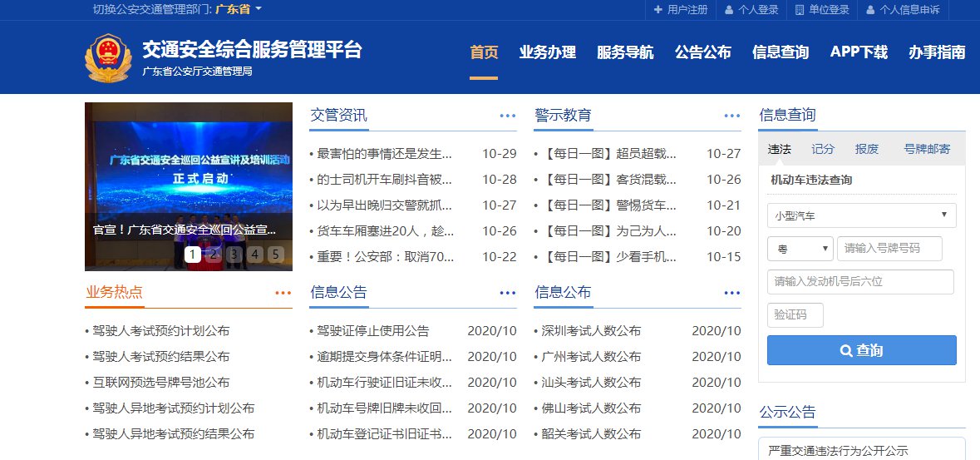Open more items via 业务热点 dots icon
Image resolution: width=980 pixels, height=460 pixels.
coord(283,293)
